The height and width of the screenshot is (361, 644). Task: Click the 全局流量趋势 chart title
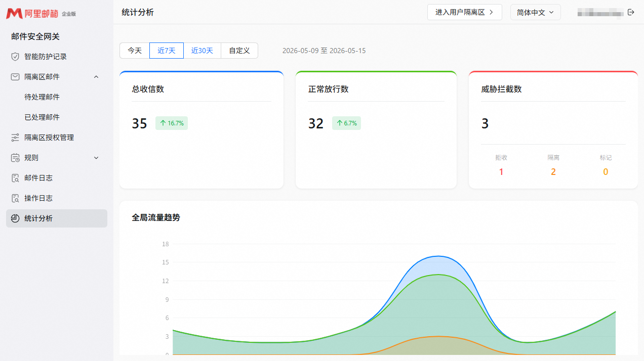point(156,217)
